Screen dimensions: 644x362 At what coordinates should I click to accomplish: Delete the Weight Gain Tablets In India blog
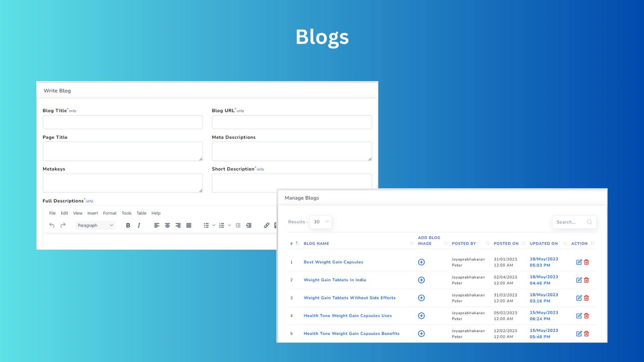pos(586,280)
